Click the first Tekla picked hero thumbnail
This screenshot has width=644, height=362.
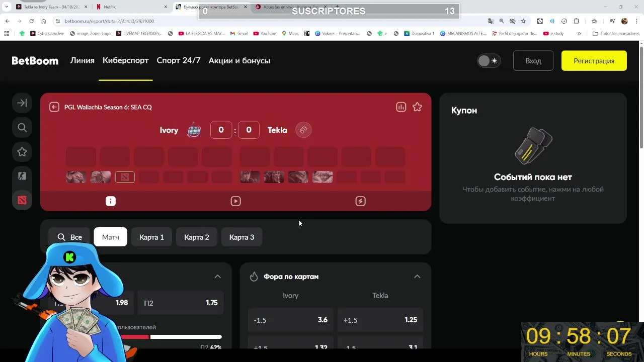[250, 177]
